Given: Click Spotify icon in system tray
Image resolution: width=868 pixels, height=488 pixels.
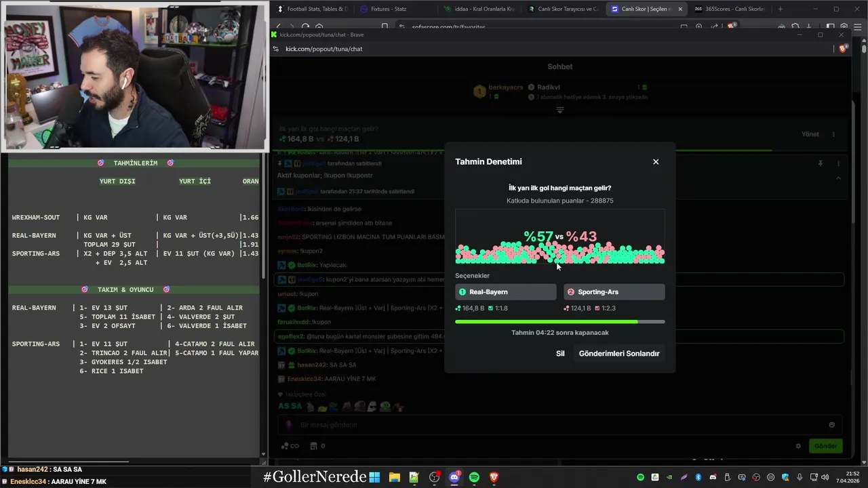Looking at the screenshot, I should pyautogui.click(x=640, y=477).
